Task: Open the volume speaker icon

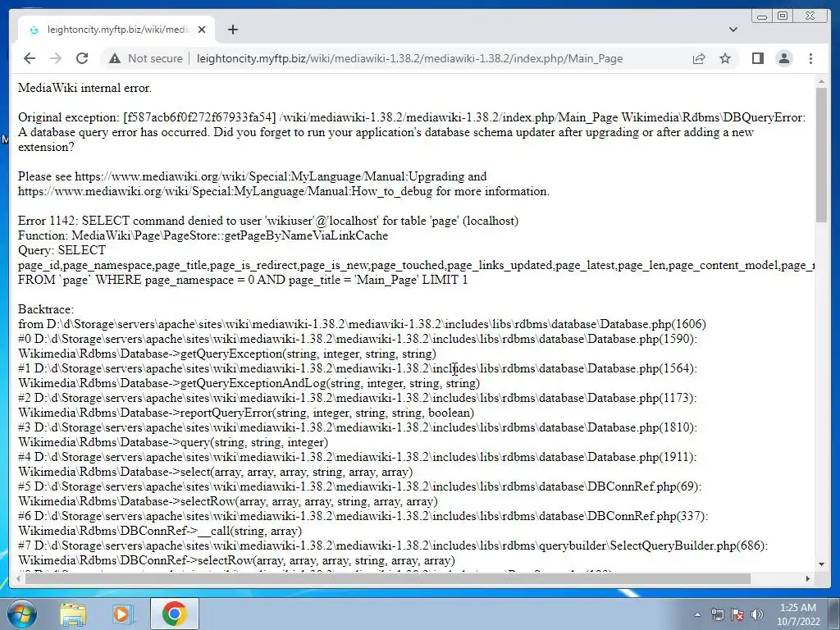Action: [757, 614]
